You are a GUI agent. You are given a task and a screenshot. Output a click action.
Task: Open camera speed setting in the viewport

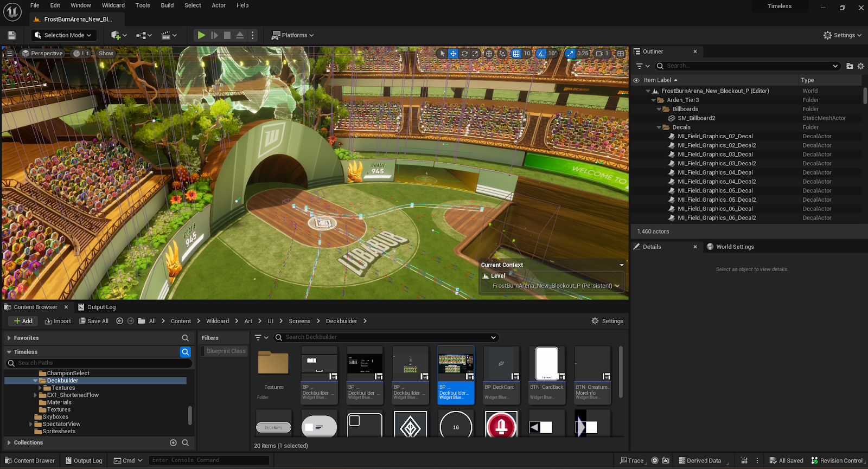602,54
